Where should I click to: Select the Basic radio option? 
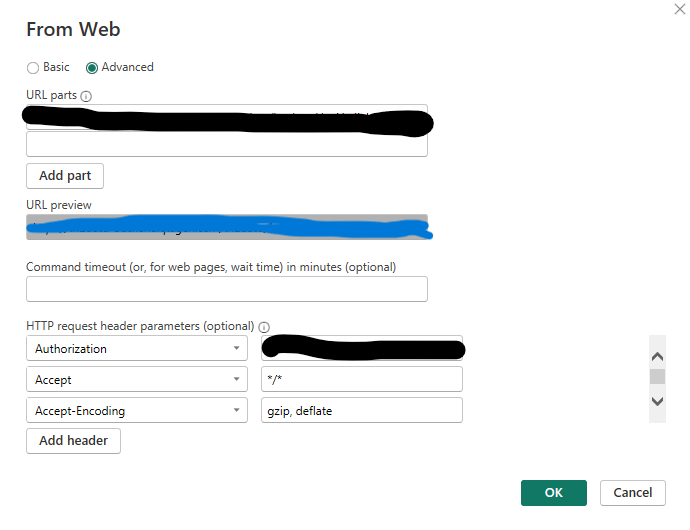tap(33, 68)
